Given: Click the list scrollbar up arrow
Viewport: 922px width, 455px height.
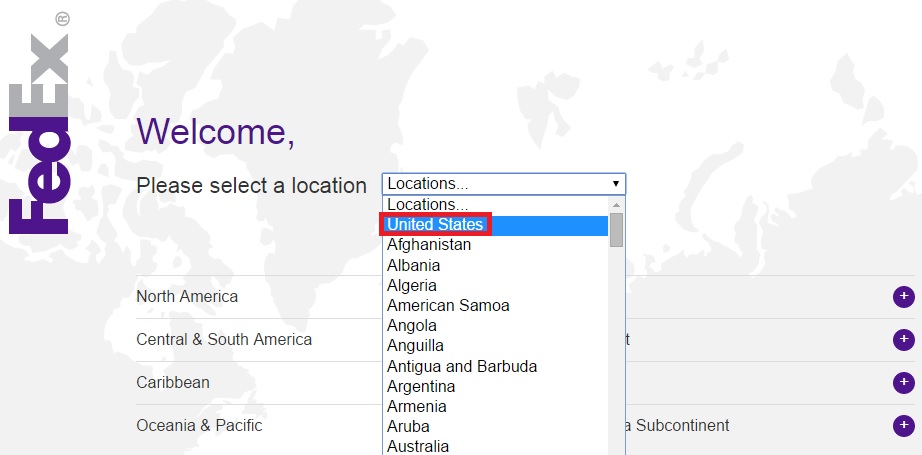Looking at the screenshot, I should (x=616, y=205).
